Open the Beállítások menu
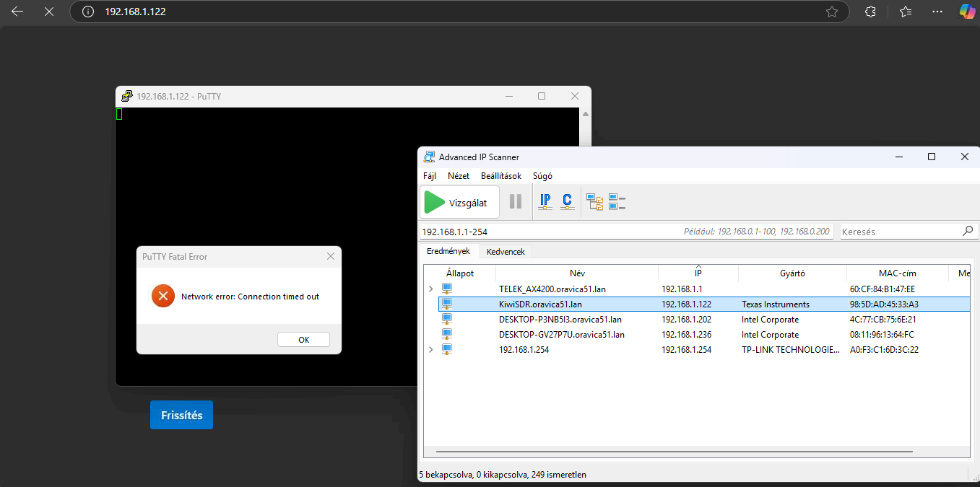Screen dimensions: 980x487 501,176
